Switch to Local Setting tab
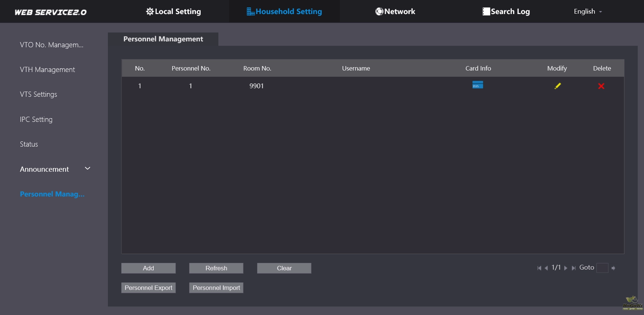Viewport: 644px width, 315px height. tap(173, 11)
